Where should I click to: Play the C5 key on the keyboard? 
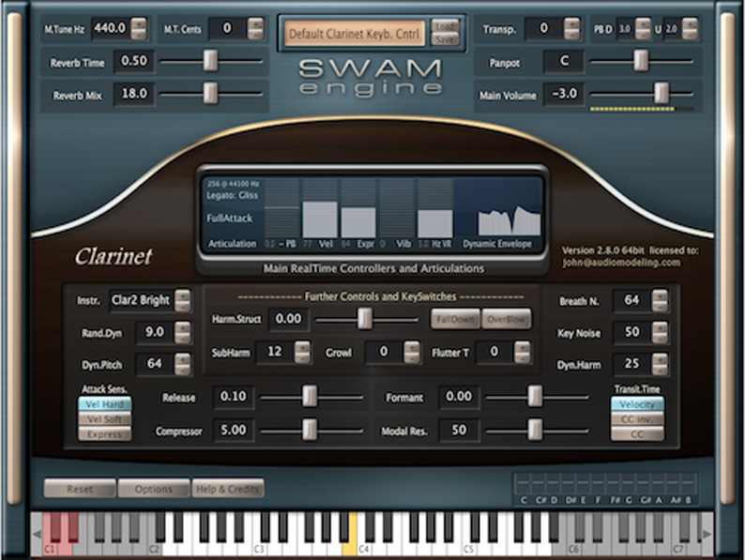tap(467, 549)
